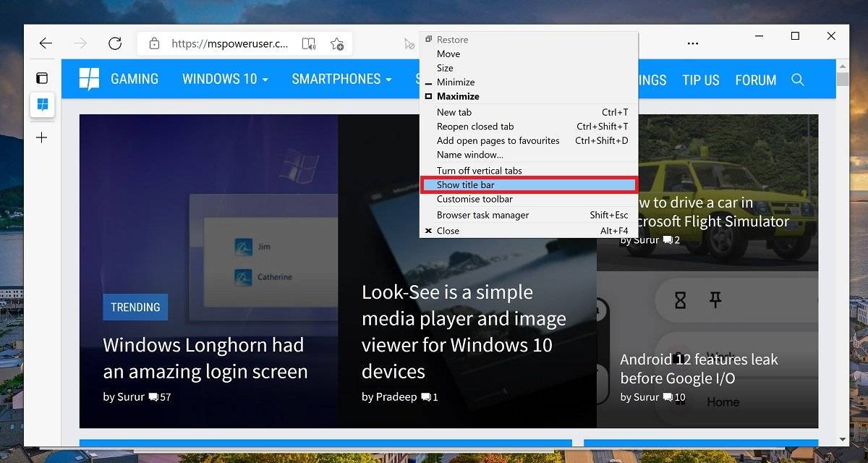Click the padlock site info icon
This screenshot has height=463, width=868.
point(154,43)
